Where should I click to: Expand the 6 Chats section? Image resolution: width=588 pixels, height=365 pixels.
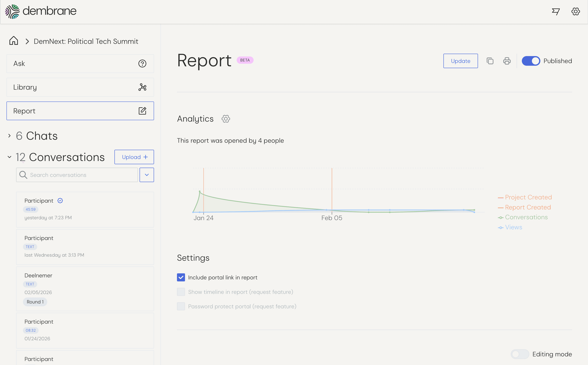pos(9,136)
